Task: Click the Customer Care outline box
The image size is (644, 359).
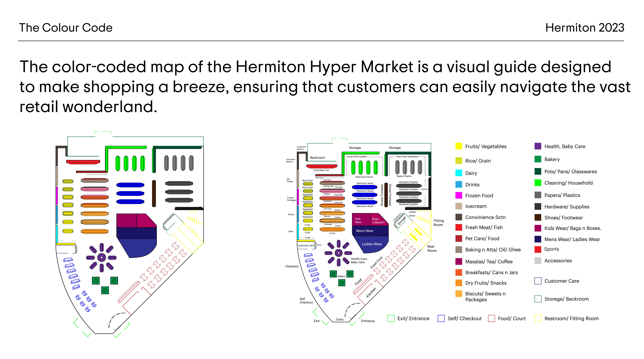Action: 538,281
